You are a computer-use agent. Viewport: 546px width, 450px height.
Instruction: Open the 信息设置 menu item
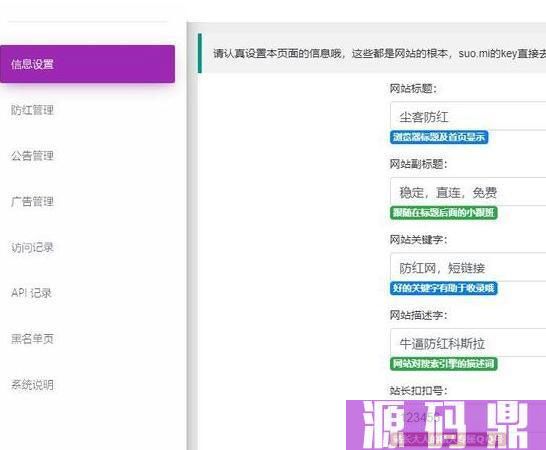[x=87, y=64]
